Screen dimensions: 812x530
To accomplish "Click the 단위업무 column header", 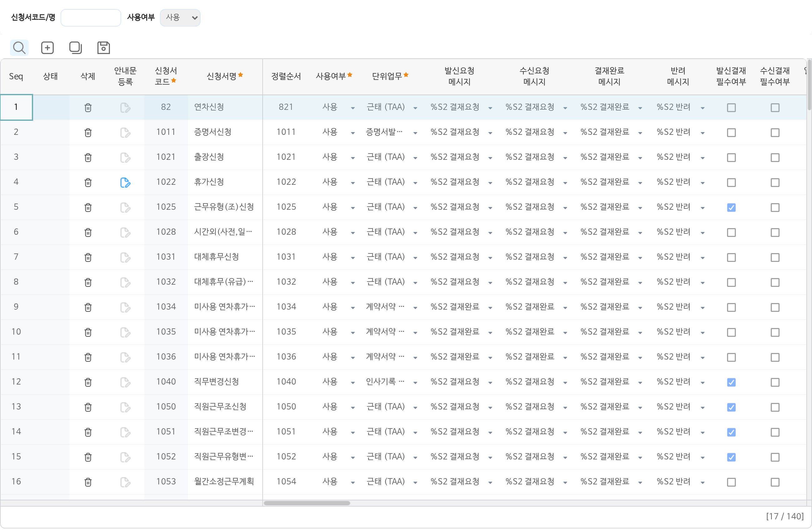I will pos(390,76).
